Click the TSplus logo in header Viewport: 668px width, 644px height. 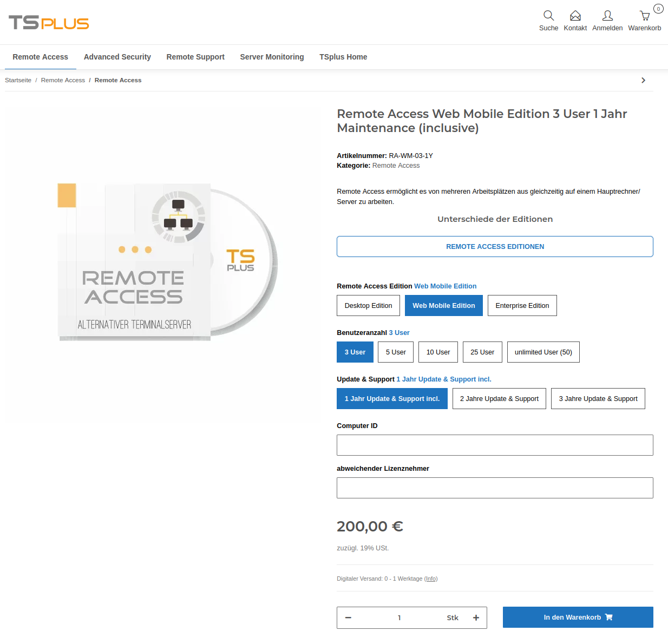tap(49, 23)
